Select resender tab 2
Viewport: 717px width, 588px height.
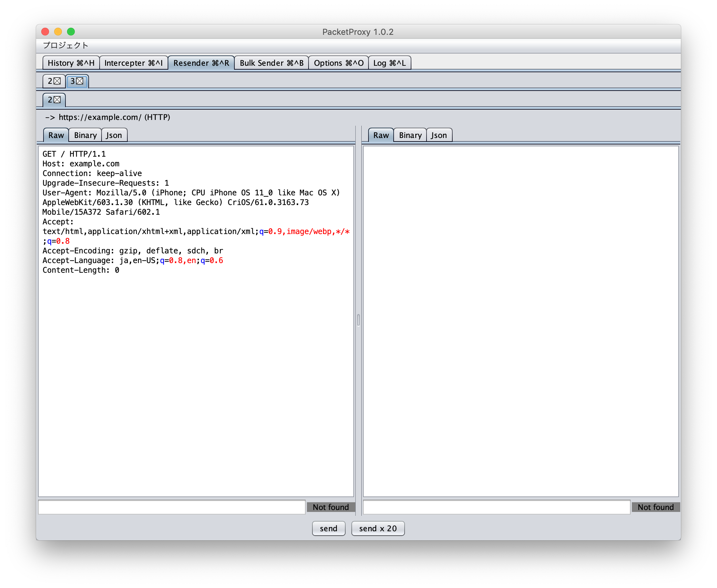(x=50, y=81)
